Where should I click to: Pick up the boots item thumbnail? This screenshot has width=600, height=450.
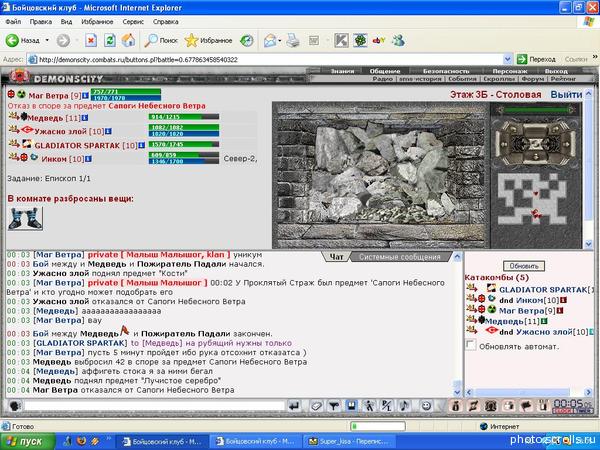pyautogui.click(x=25, y=218)
